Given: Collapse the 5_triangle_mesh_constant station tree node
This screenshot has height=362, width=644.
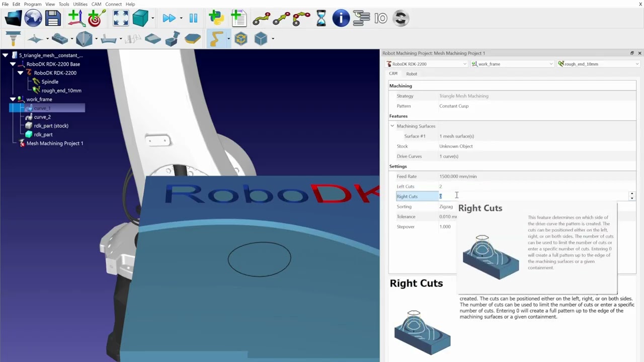Looking at the screenshot, I should coord(5,55).
